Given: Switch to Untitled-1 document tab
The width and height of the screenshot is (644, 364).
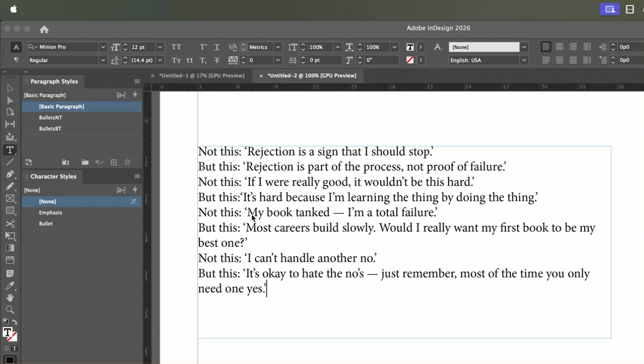Looking at the screenshot, I should coord(202,75).
